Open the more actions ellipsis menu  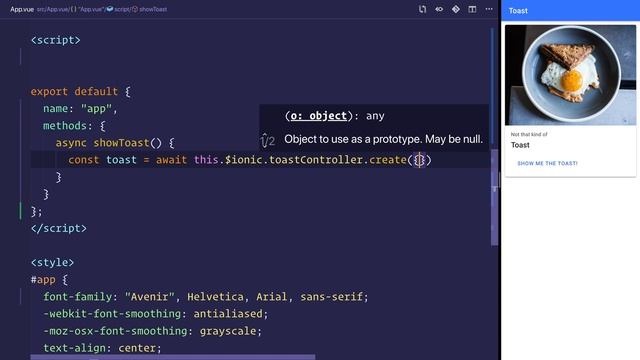point(489,9)
